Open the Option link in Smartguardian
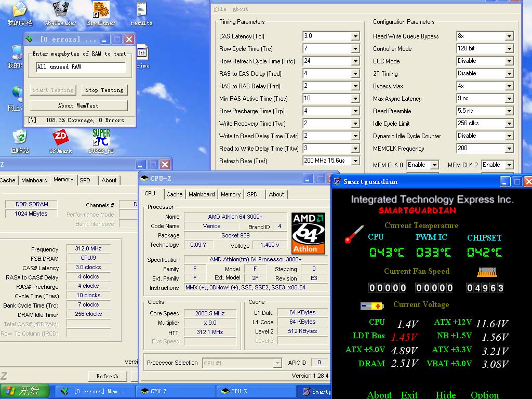The height and width of the screenshot is (399, 532). pyautogui.click(x=485, y=395)
